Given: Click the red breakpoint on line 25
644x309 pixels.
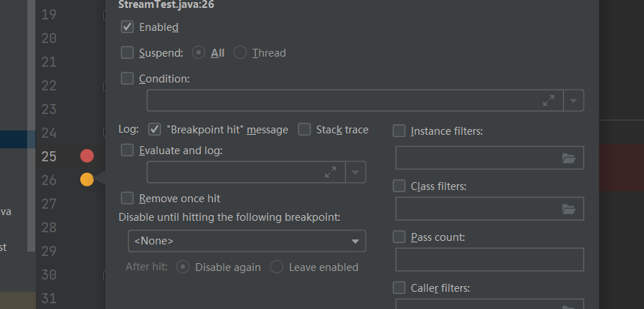Looking at the screenshot, I should click(x=87, y=156).
